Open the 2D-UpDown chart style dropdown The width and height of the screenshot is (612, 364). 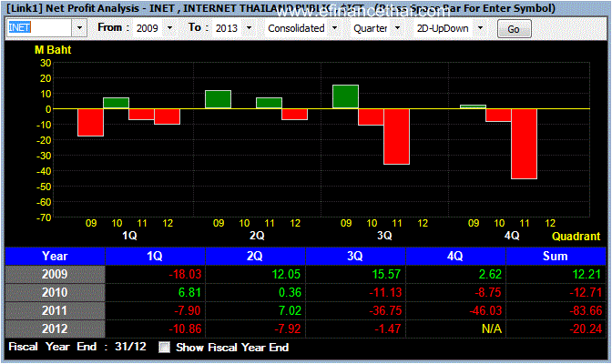click(x=481, y=28)
